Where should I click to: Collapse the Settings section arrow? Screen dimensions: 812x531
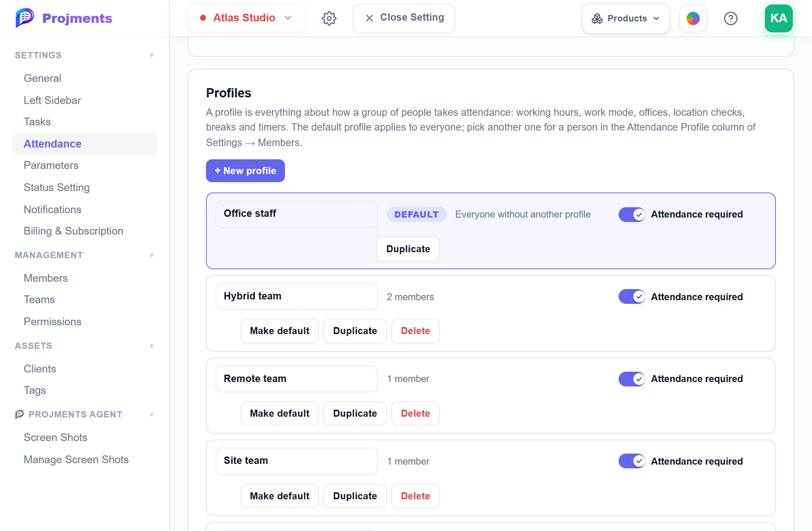[x=151, y=55]
